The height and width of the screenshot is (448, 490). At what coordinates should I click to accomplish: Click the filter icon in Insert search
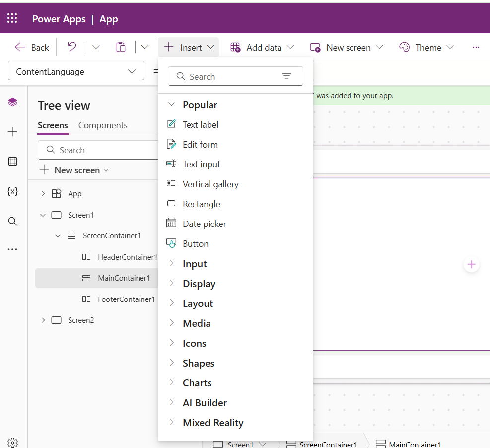286,76
